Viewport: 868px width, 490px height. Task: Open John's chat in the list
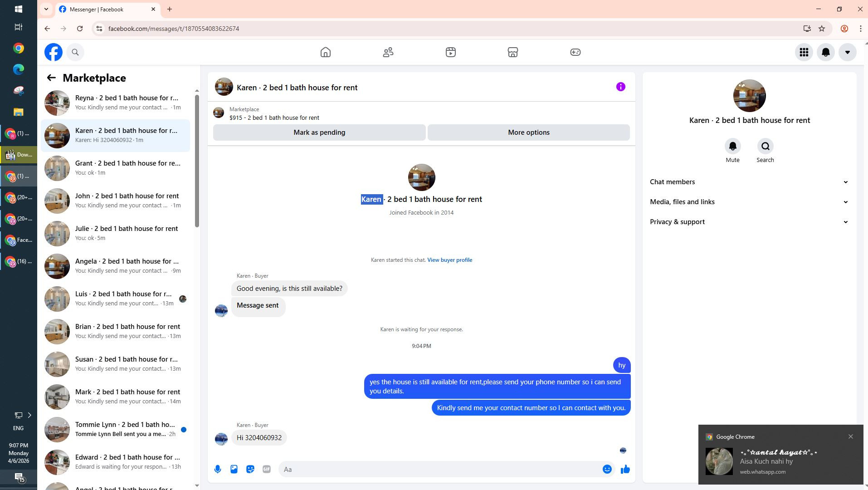click(116, 201)
